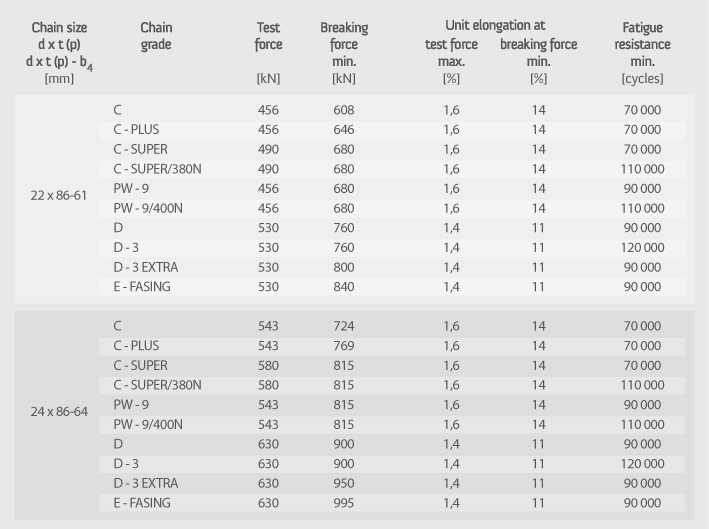Click the Unit elongation at heading
Screen dimensions: 709x529
pyautogui.click(x=495, y=25)
